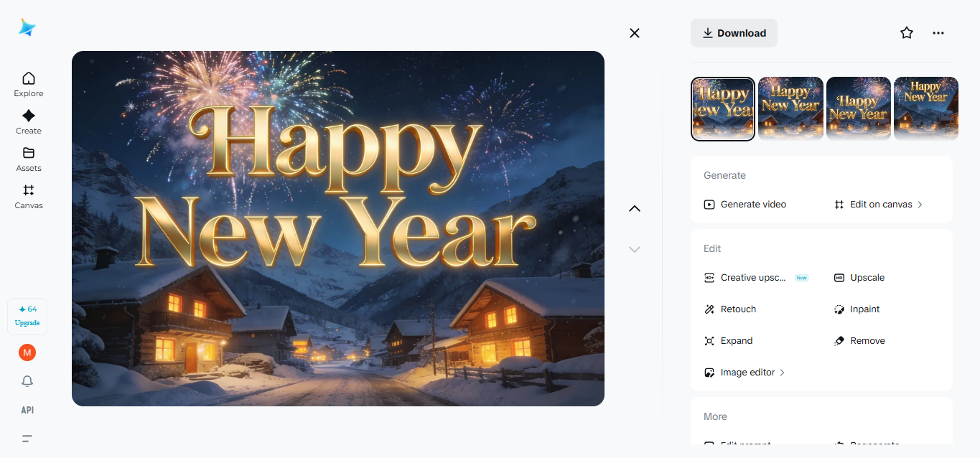Open the Explore page
Screen dimensions: 980x458
click(29, 85)
